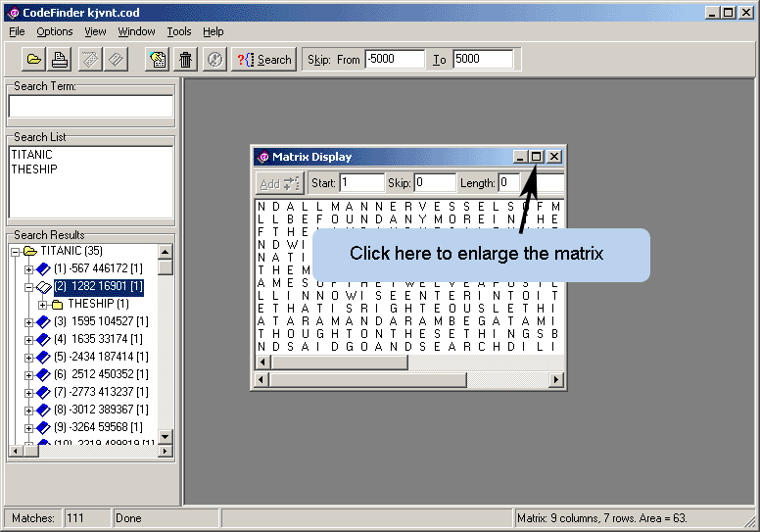This screenshot has height=532, width=760.
Task: Select result (6) 2512 450352 [1]
Action: click(x=101, y=374)
